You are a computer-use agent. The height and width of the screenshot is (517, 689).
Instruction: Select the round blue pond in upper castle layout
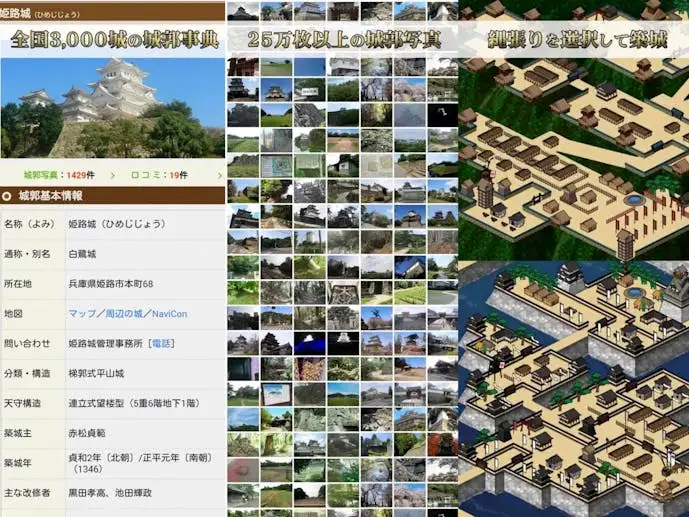tap(634, 200)
